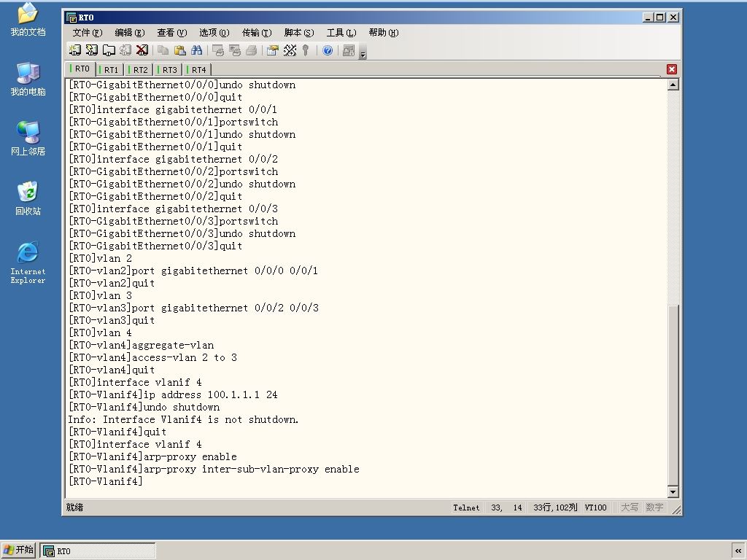
Task: Click the Disconnect session icon
Action: [142, 50]
